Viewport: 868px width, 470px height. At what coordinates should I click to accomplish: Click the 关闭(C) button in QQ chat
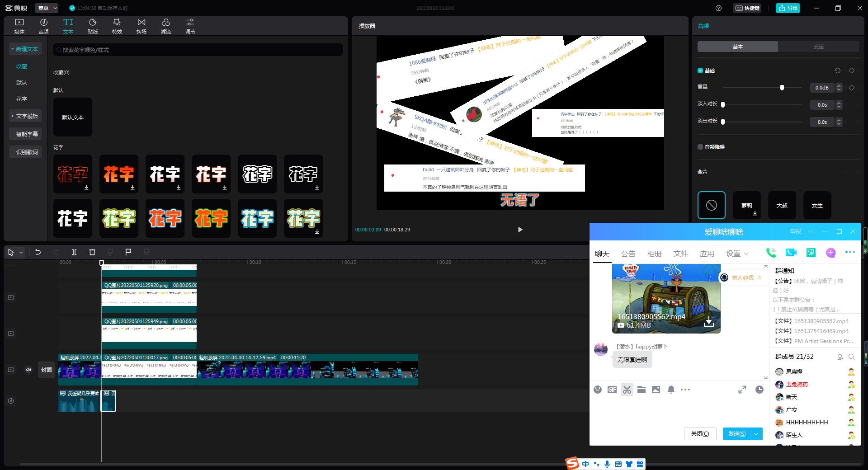pos(700,434)
